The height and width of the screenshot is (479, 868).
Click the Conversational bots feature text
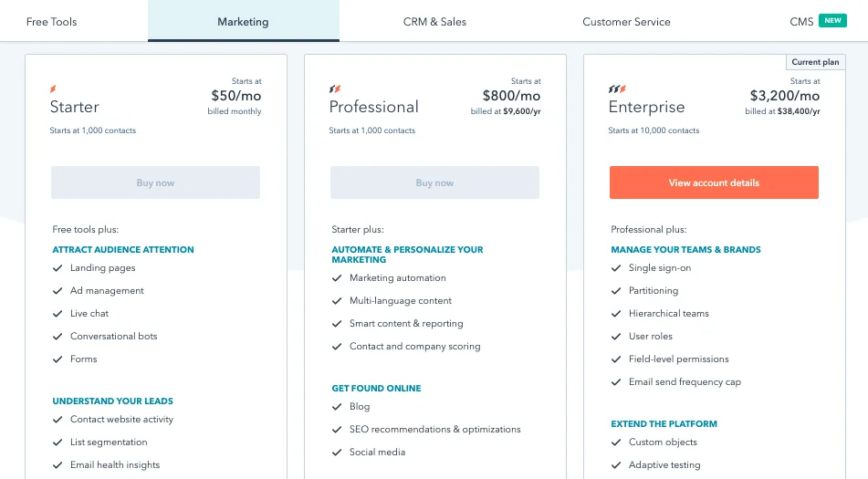click(x=113, y=336)
